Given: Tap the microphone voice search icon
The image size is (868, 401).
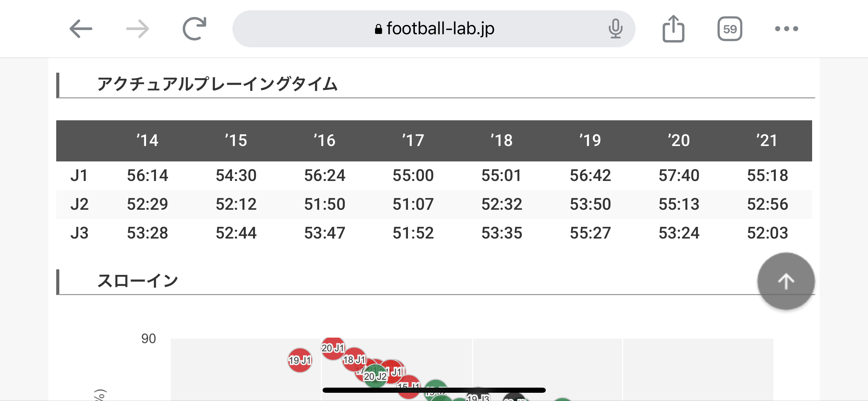Looking at the screenshot, I should click(x=615, y=29).
